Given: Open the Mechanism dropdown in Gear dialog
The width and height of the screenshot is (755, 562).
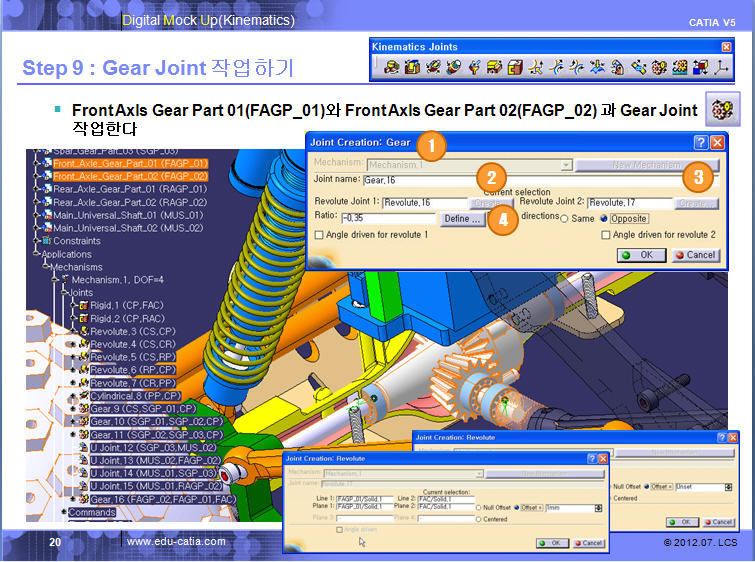Looking at the screenshot, I should [x=566, y=165].
